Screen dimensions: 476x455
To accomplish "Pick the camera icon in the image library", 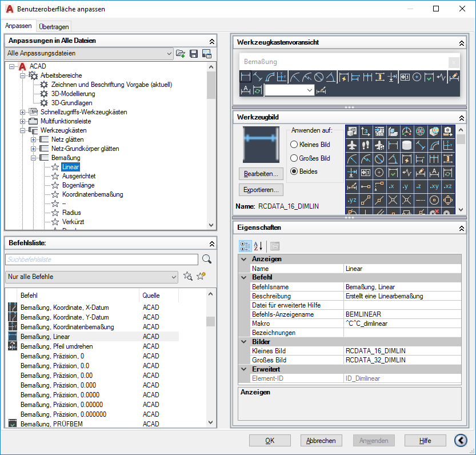I will [448, 131].
